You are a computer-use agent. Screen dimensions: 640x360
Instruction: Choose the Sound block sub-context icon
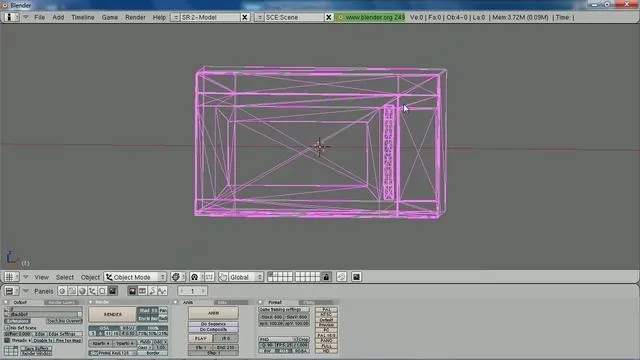[x=162, y=291]
